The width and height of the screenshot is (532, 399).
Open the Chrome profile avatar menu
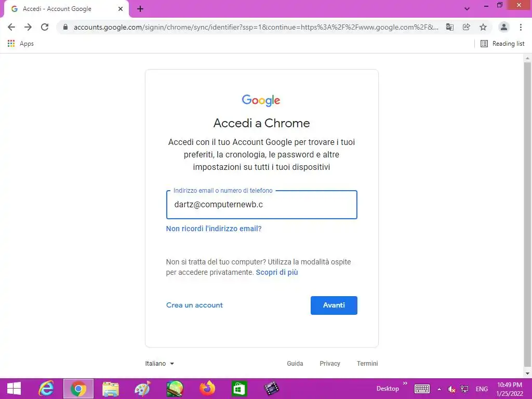pos(504,27)
